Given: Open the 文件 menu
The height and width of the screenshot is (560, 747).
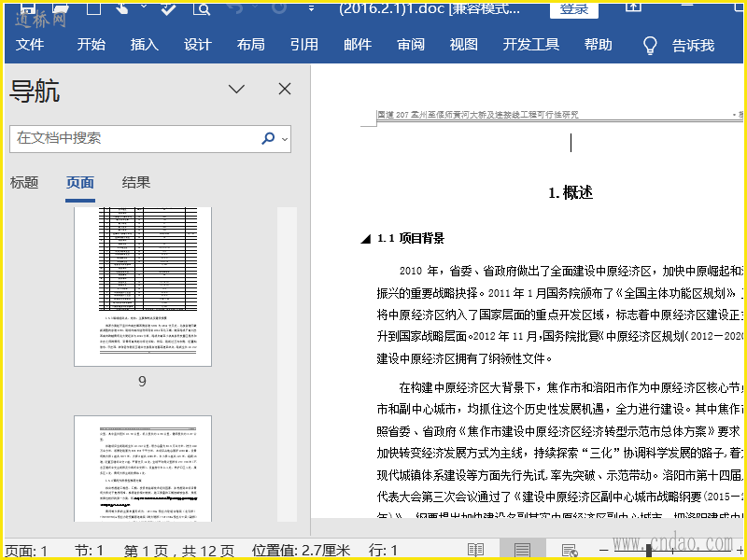Looking at the screenshot, I should point(30,45).
